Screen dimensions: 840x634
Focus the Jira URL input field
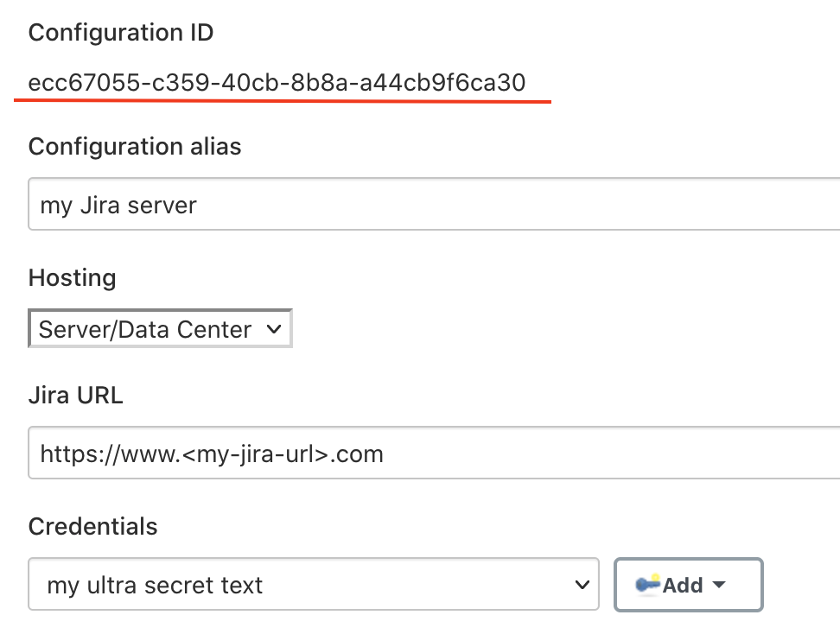point(434,453)
